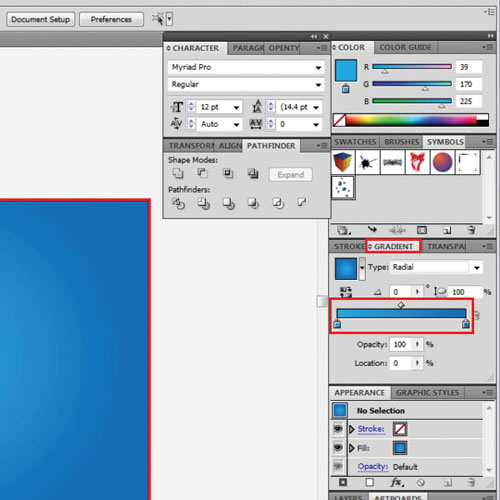Click the Symbol Options icon

422,230
